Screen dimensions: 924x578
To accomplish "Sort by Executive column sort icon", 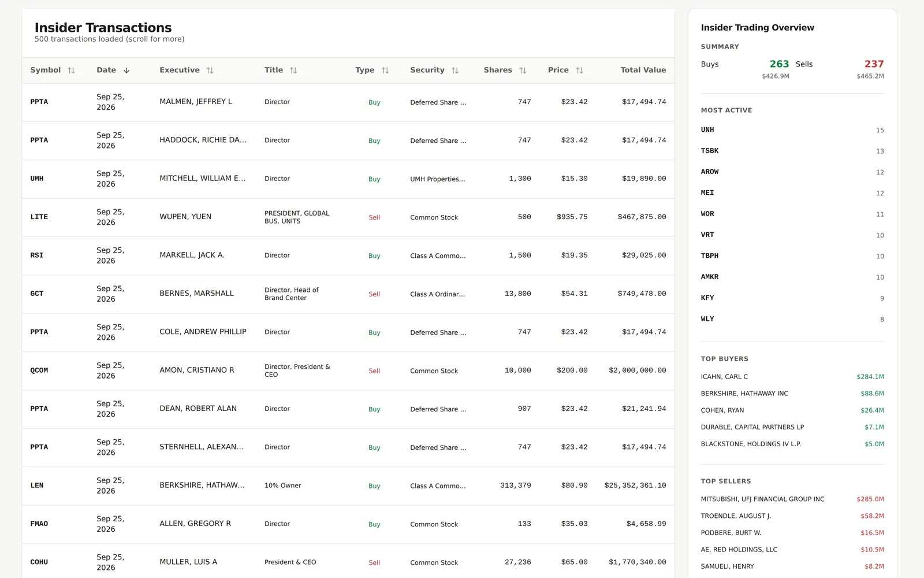I will pos(210,71).
